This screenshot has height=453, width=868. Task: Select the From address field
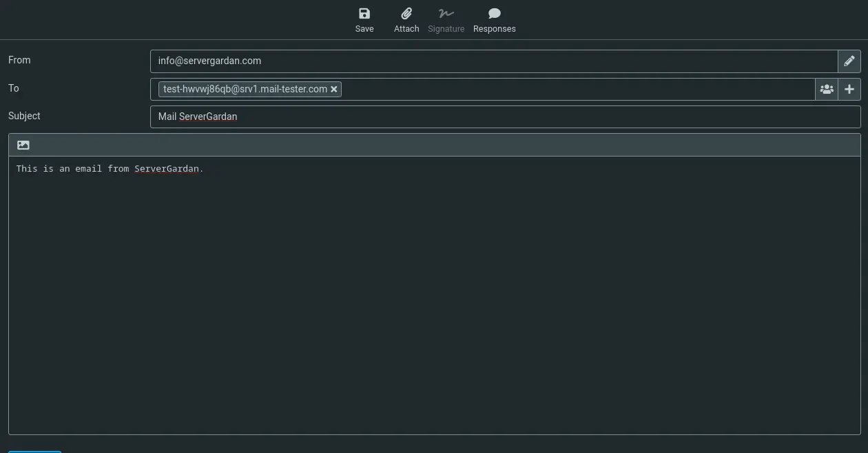click(x=494, y=61)
